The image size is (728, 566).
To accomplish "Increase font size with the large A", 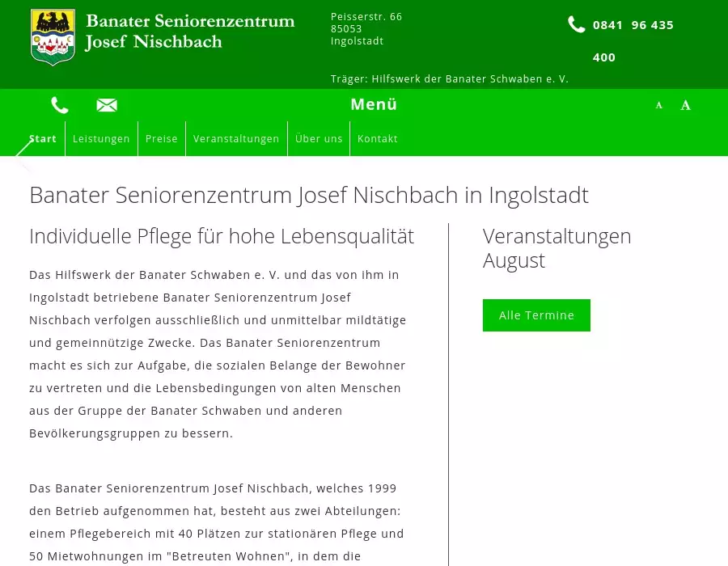I will [685, 105].
